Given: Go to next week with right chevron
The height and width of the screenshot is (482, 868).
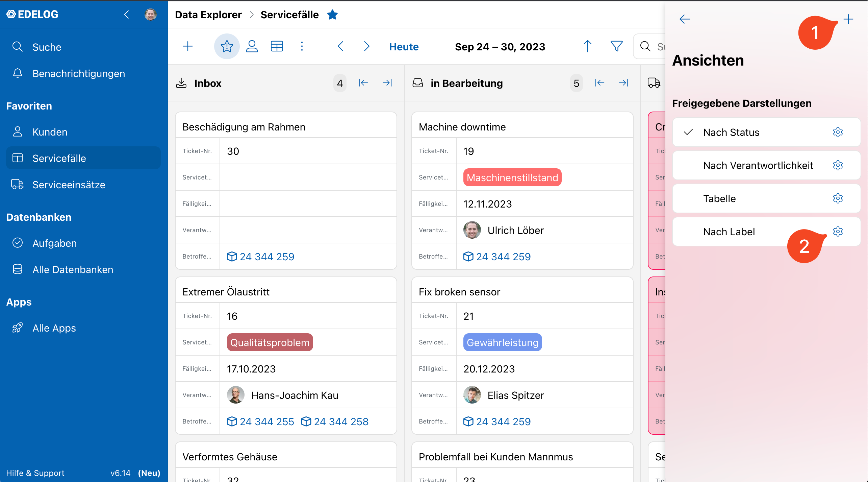Looking at the screenshot, I should pos(367,46).
